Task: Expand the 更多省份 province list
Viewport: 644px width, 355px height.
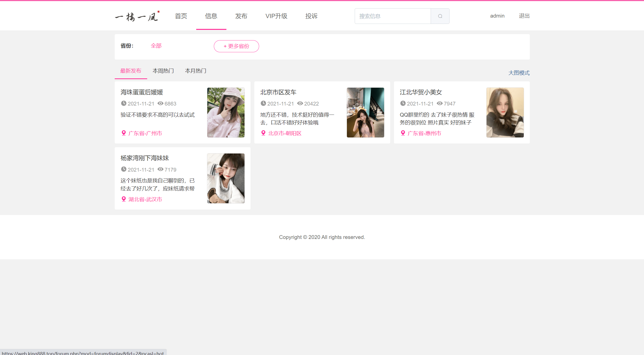Action: (x=236, y=46)
